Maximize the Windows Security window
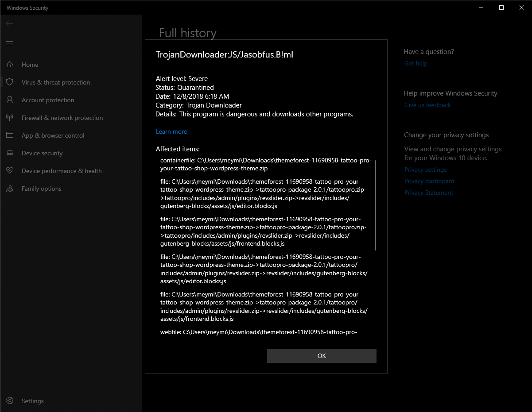This screenshot has height=412, width=532. tap(501, 8)
